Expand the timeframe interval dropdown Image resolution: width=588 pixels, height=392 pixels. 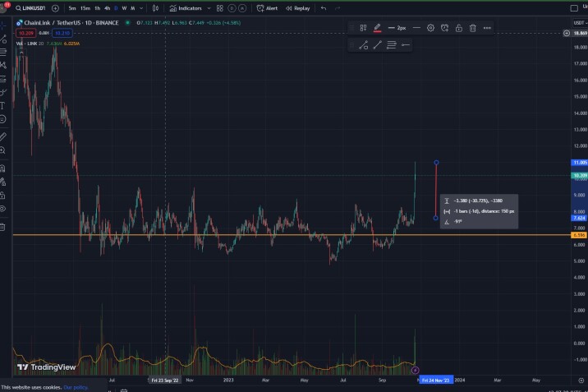[x=141, y=8]
